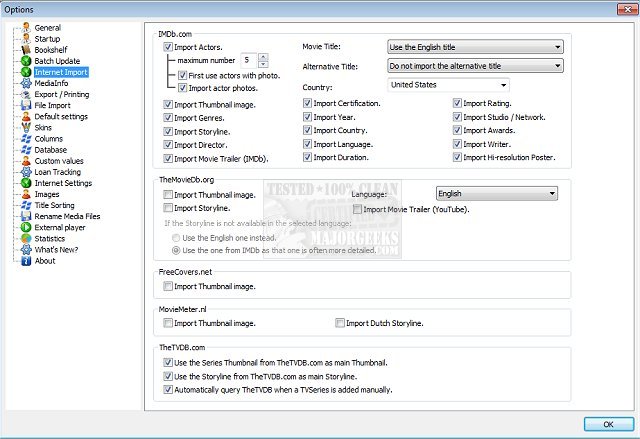Toggle Import Hi-resolution Poster
The height and width of the screenshot is (439, 640).
tap(457, 157)
